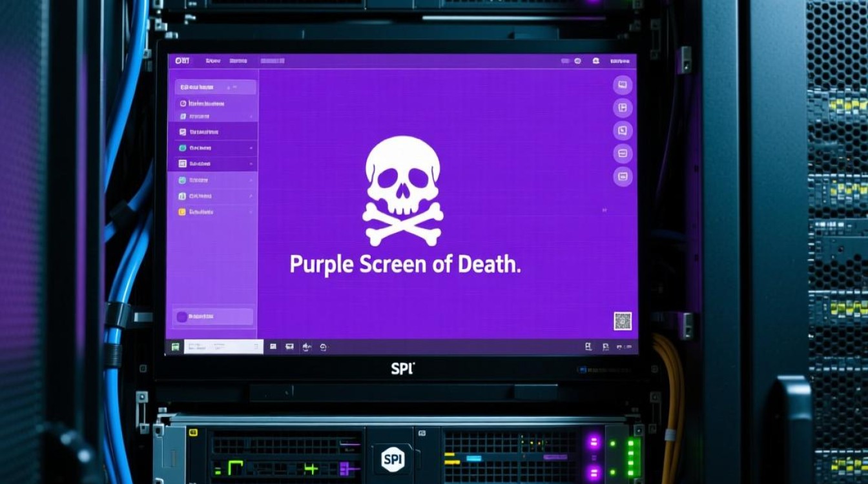Click the green start icon on the taskbar
868x484 pixels.
coord(176,347)
